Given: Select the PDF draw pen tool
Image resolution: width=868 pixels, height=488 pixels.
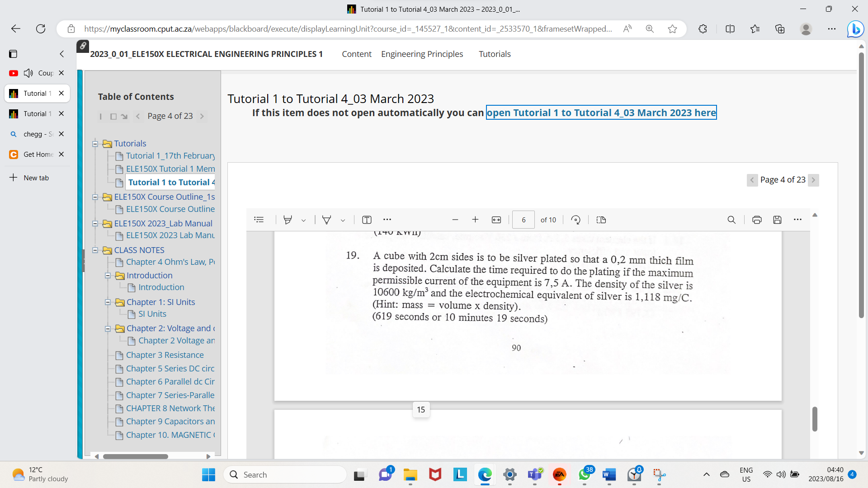Looking at the screenshot, I should (326, 220).
